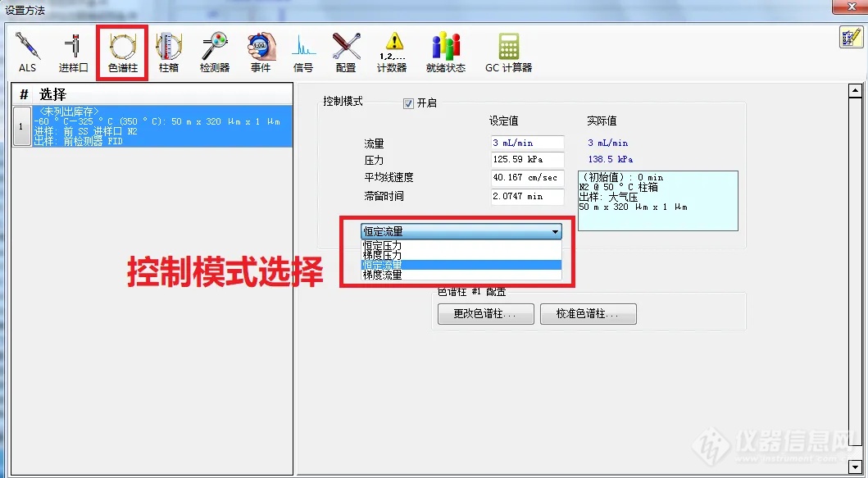Click the scrollbar down arrow
Image resolution: width=868 pixels, height=478 pixels.
(x=855, y=466)
